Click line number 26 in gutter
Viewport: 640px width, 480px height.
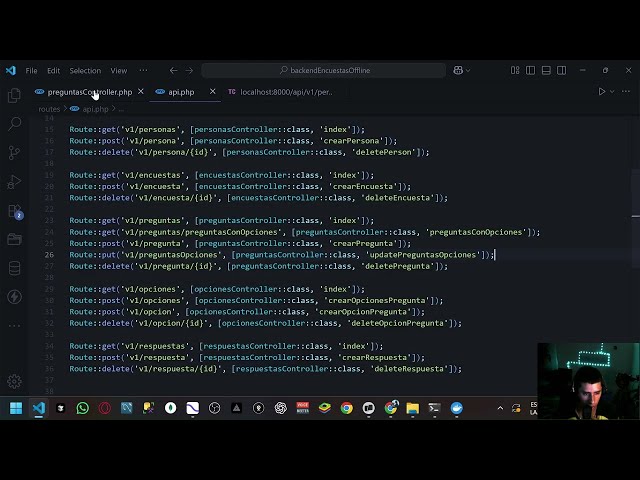click(x=49, y=255)
